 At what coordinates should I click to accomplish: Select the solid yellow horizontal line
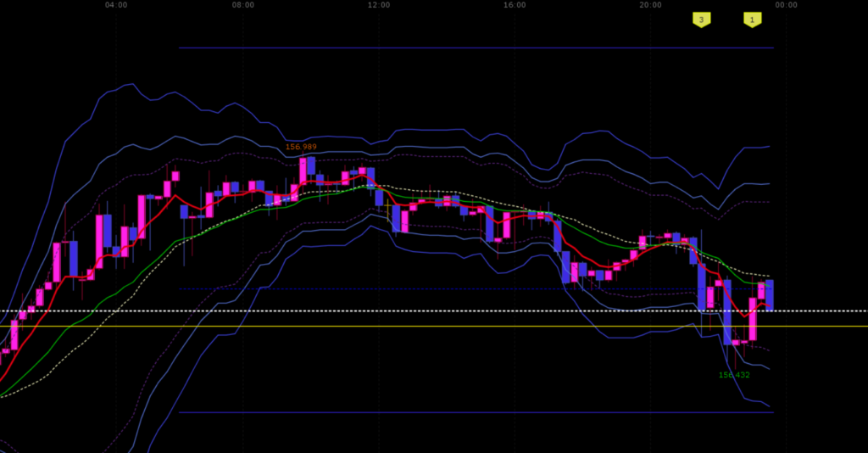tap(434, 327)
